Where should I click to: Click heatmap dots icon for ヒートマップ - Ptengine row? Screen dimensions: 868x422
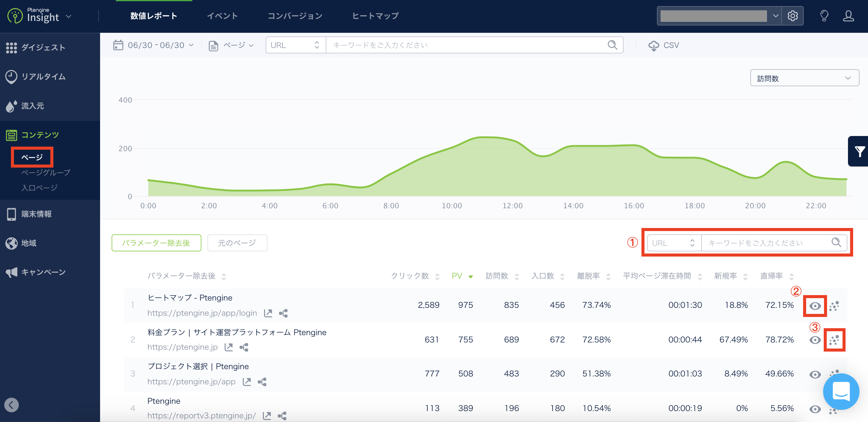coord(834,306)
